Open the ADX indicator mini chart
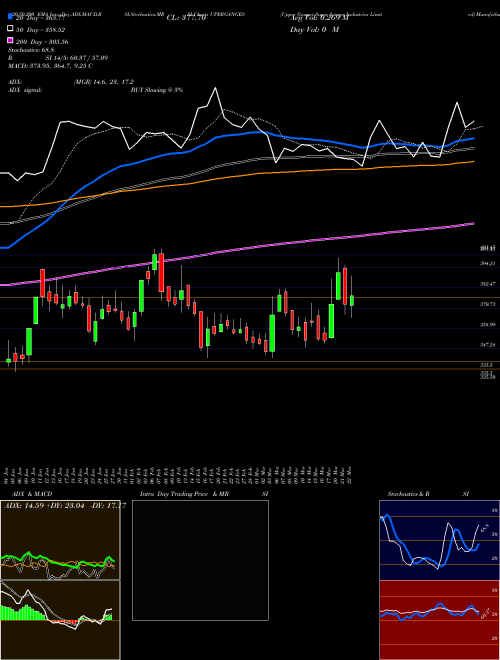Screen dimensions: 500x660 click(x=60, y=540)
